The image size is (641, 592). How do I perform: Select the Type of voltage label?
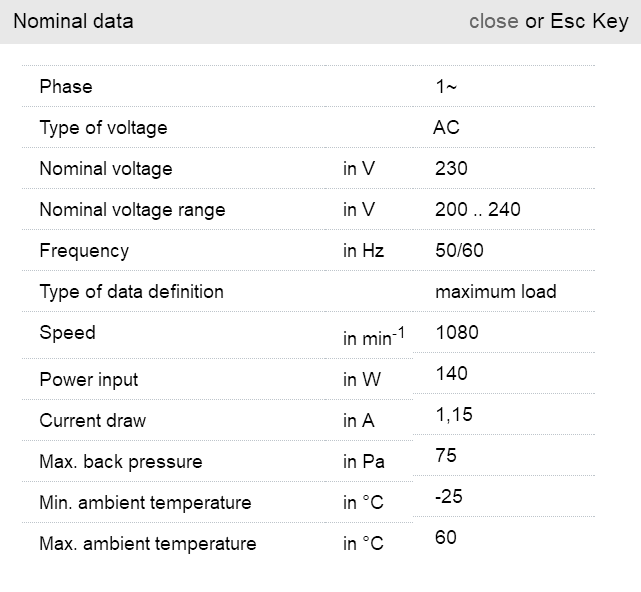pyautogui.click(x=103, y=128)
